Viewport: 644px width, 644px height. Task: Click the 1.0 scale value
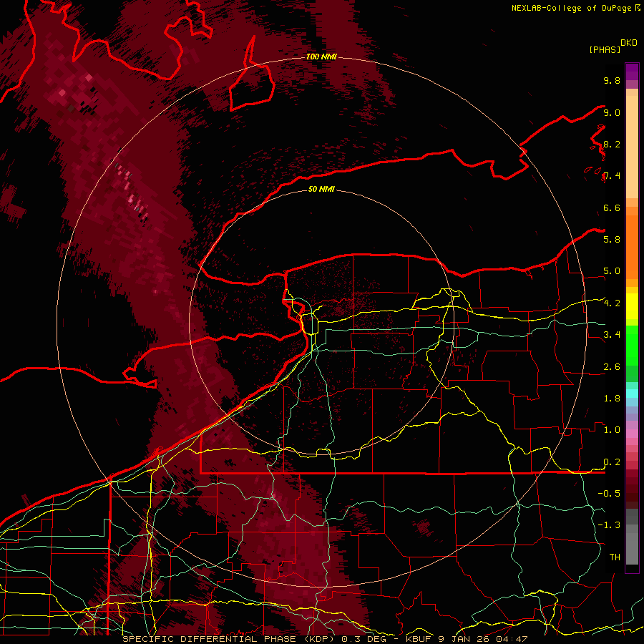612,430
